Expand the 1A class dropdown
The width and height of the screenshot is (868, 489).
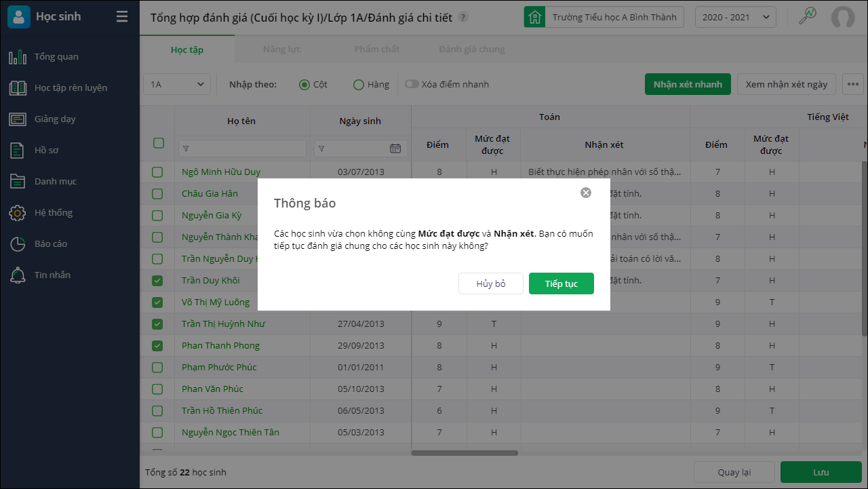pyautogui.click(x=177, y=85)
